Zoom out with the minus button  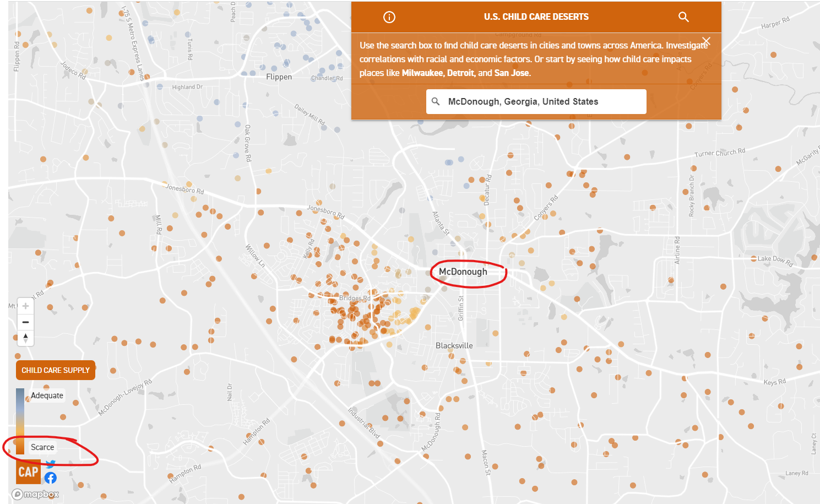pos(25,322)
